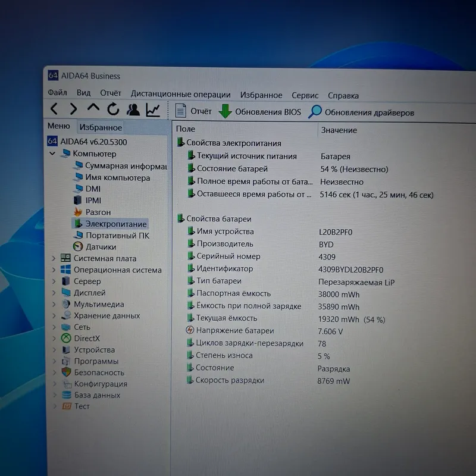Viewport: 476px width, 476px height.
Task: Switch to the Меню tab
Action: (x=59, y=126)
